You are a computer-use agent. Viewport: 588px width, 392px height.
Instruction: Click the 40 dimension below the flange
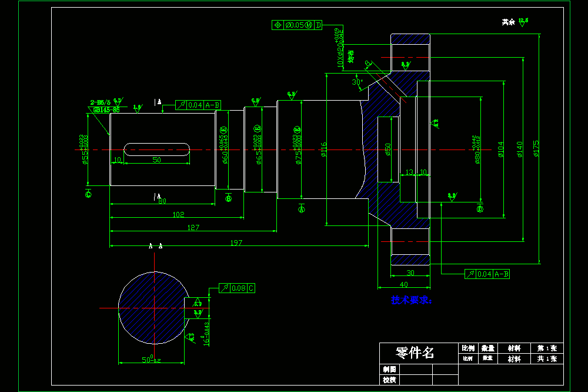click(x=404, y=284)
